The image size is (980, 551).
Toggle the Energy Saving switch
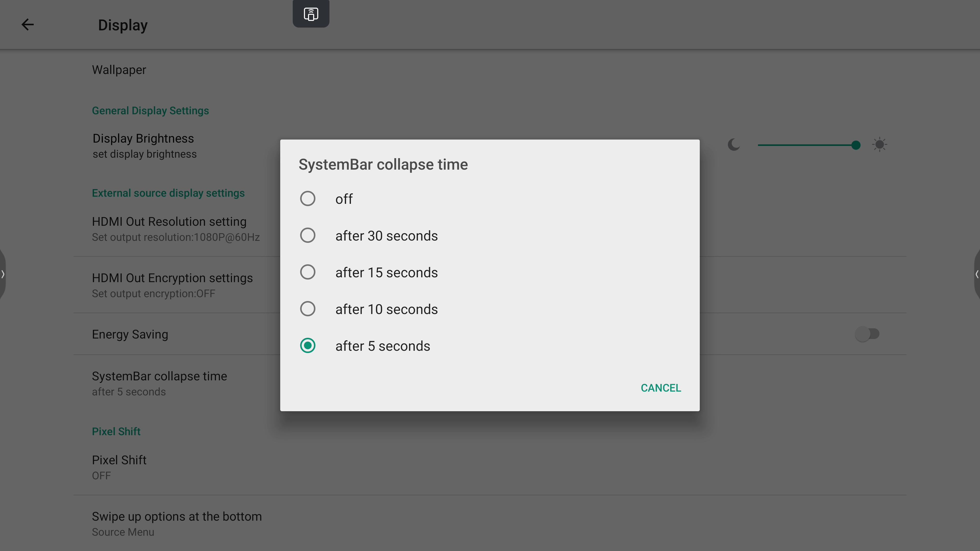pos(867,334)
